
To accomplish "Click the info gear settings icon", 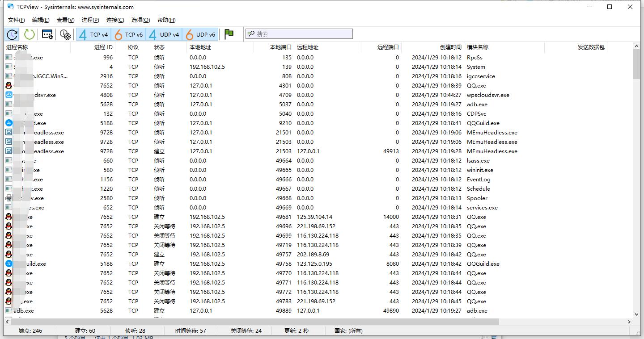I will click(x=65, y=34).
